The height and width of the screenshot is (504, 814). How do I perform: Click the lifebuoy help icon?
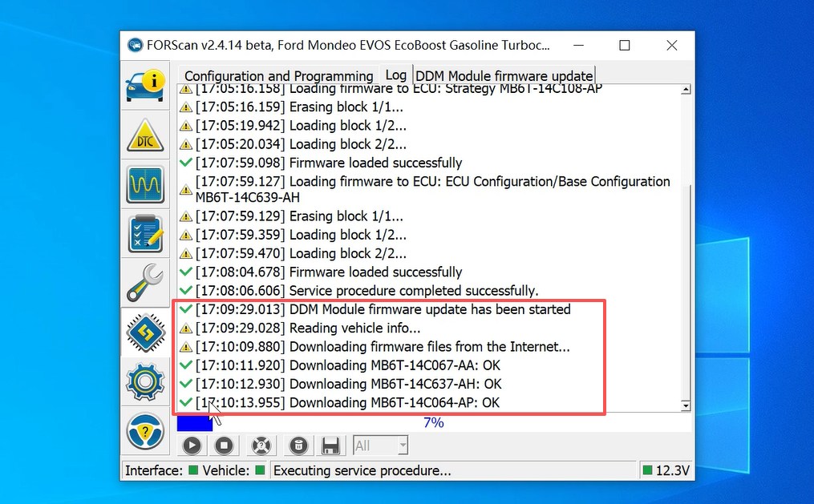(260, 446)
